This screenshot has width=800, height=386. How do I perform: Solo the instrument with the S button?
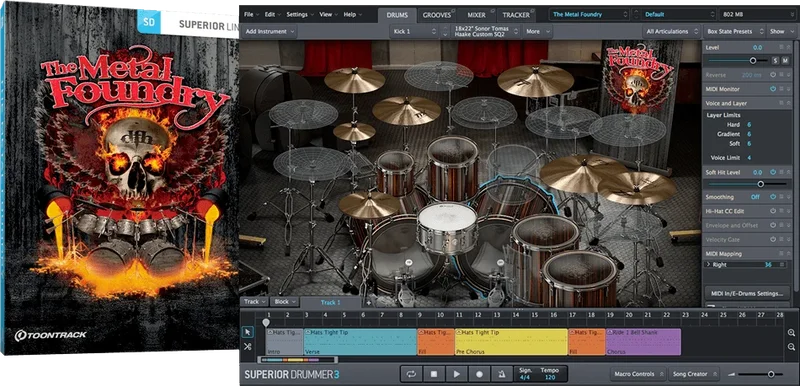pos(775,61)
